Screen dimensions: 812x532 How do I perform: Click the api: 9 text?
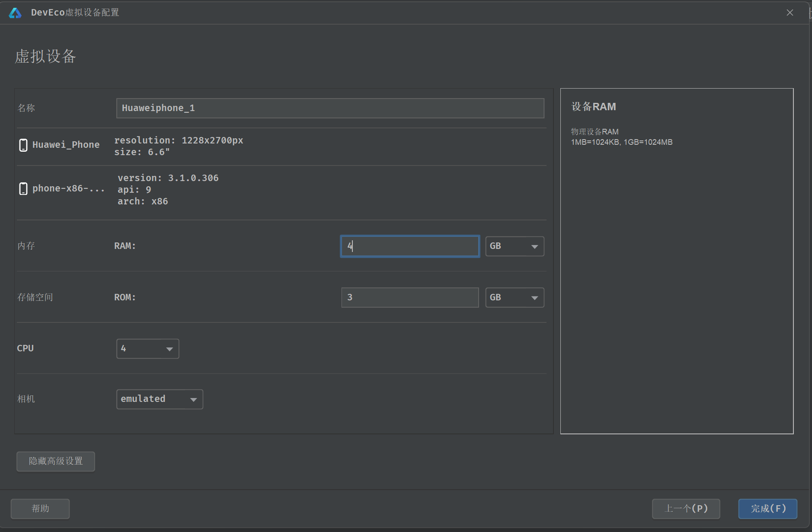134,190
